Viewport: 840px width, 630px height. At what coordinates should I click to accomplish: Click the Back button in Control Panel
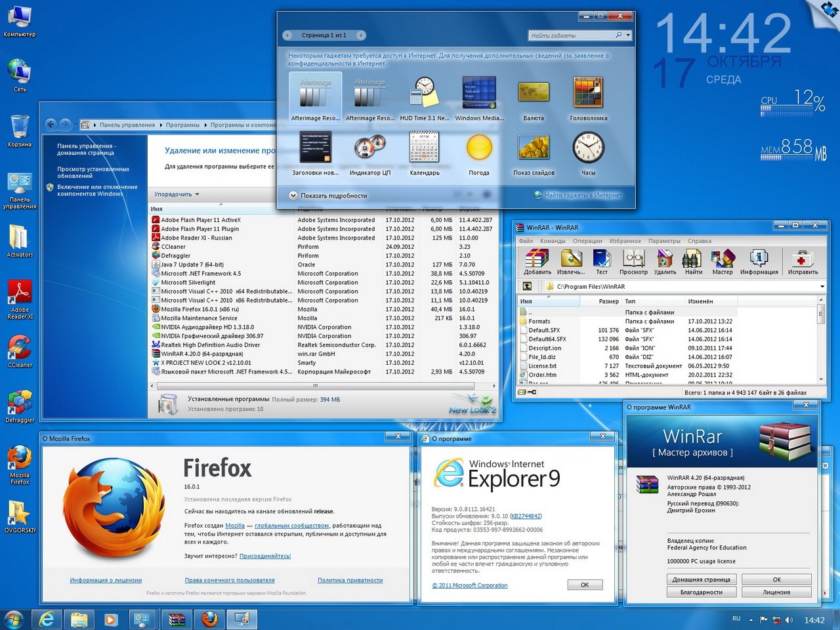pos(51,124)
